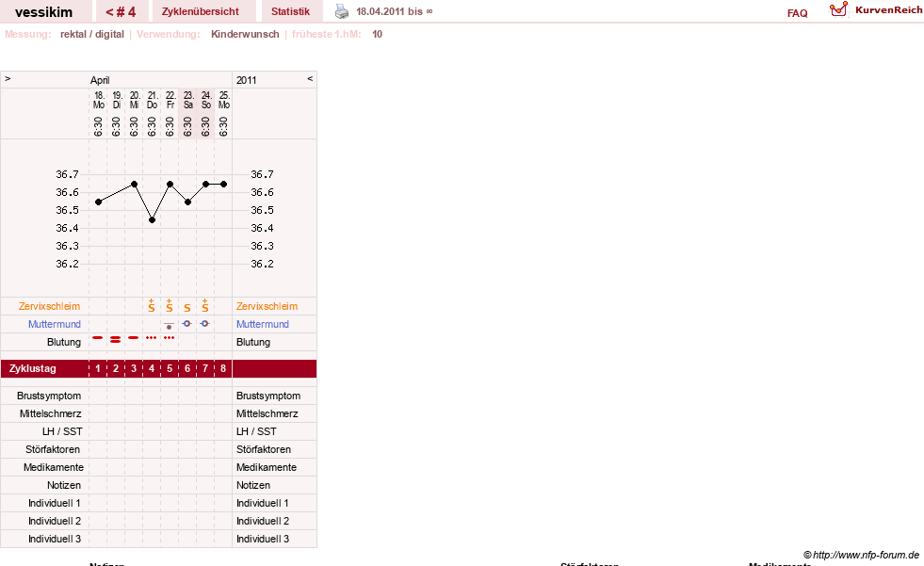Select temperature point for 18. Mo

(x=98, y=202)
